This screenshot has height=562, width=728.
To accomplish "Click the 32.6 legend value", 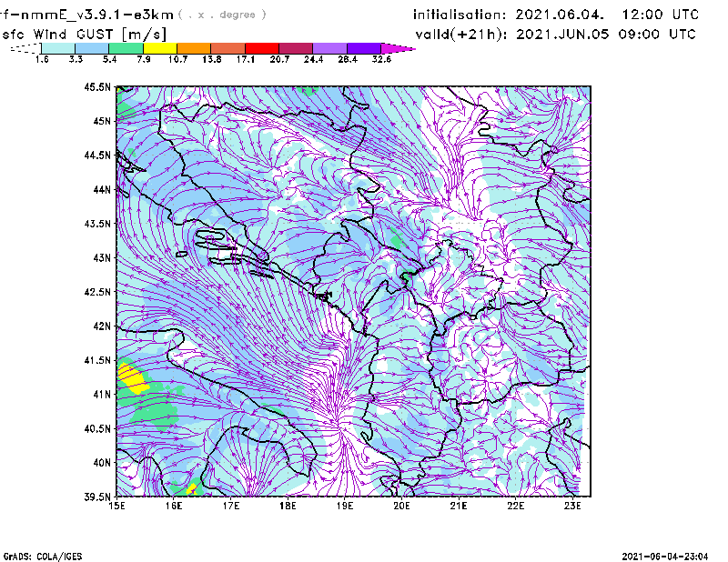I will 381,59.
